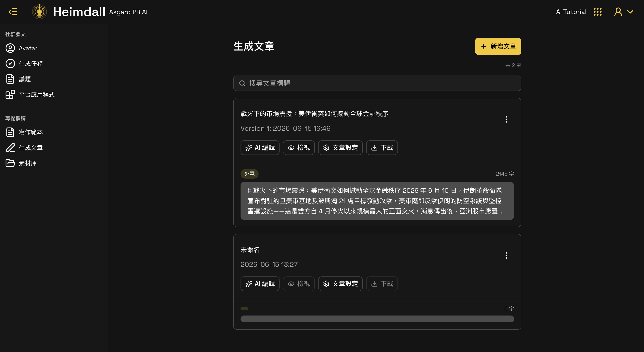
Task: Open more options for 戰火下的市場震盪 article
Action: coord(506,119)
